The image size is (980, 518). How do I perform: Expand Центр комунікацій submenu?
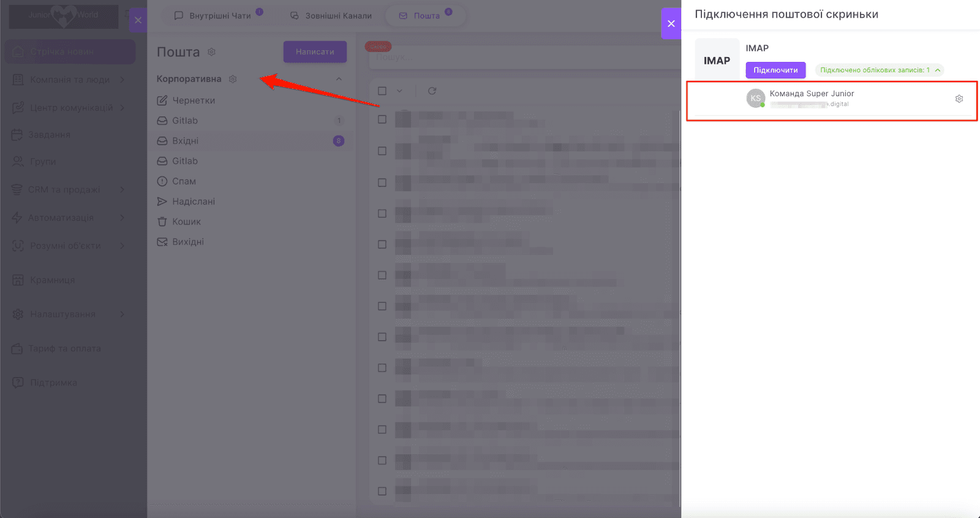pos(122,108)
